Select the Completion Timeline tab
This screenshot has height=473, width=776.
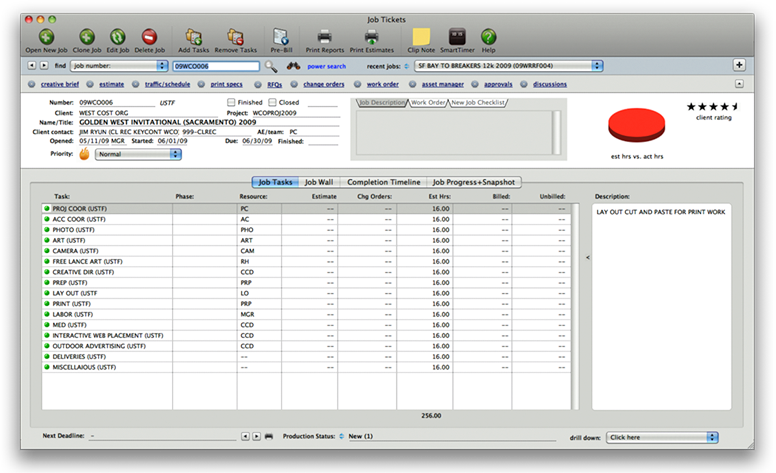click(383, 182)
